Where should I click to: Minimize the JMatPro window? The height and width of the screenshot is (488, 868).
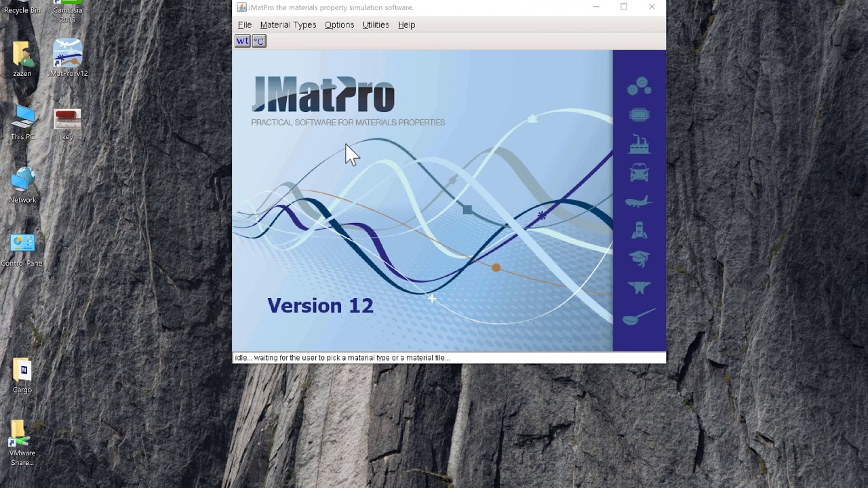[596, 7]
